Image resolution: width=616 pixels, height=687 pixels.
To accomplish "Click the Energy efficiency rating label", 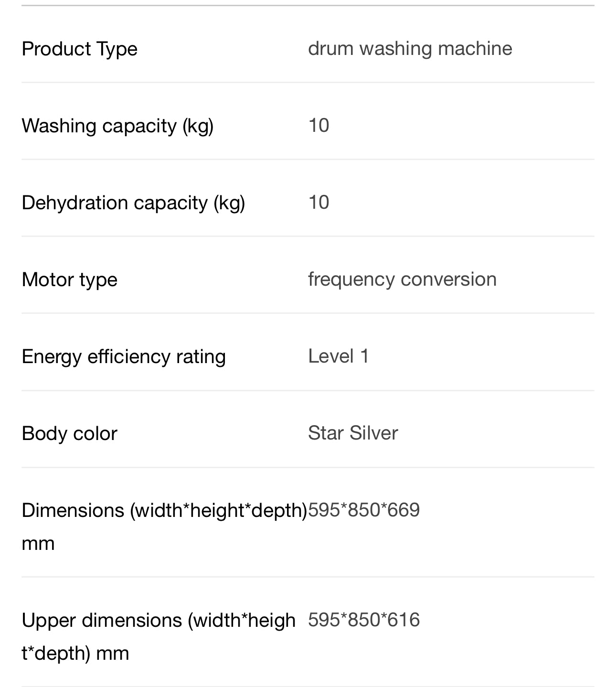I will coord(124,356).
